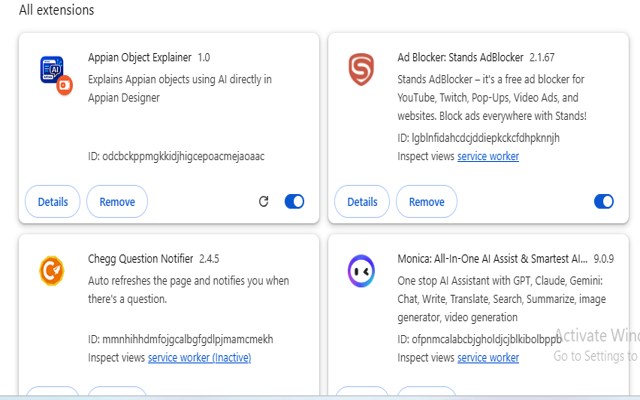Click Stands AdBlocker version 2.1.67
The height and width of the screenshot is (400, 640).
point(542,57)
